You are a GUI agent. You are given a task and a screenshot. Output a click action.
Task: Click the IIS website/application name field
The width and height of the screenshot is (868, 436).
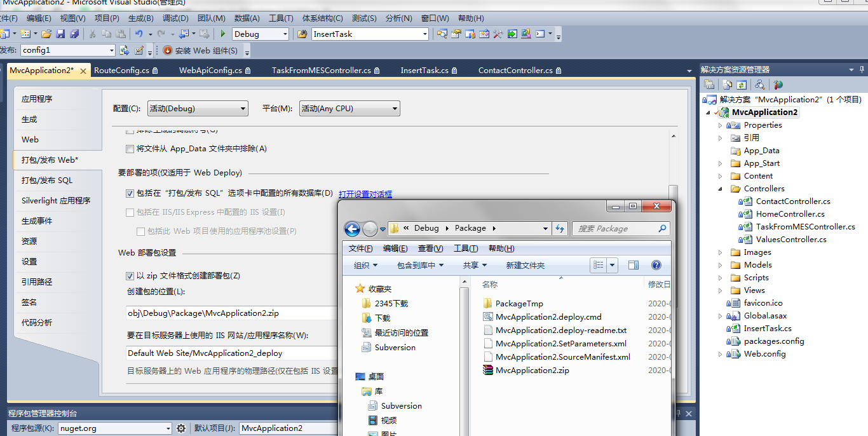[x=232, y=353]
